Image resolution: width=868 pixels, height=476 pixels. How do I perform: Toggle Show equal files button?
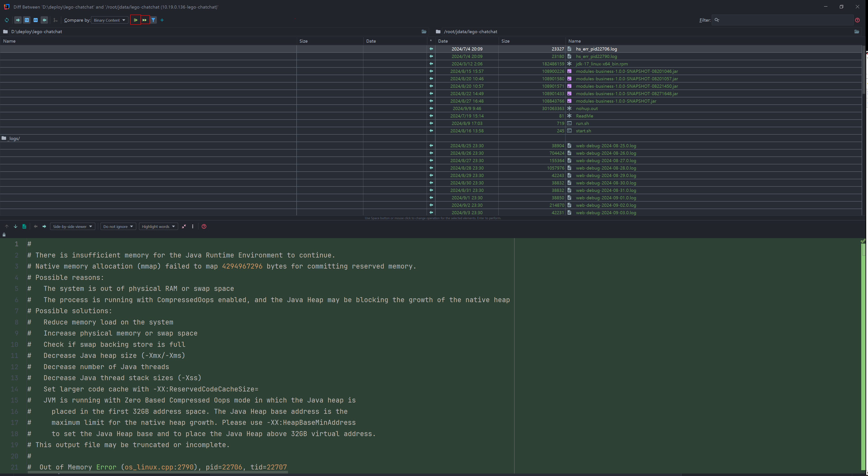35,20
